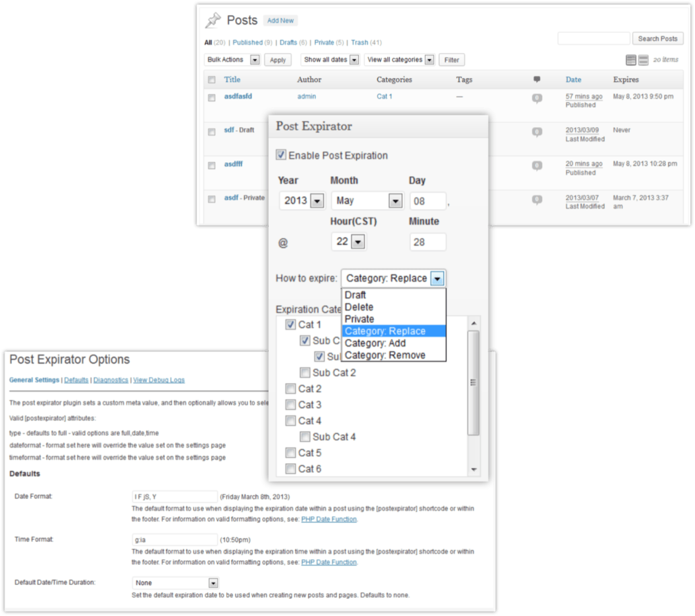Check the Sub Cat 2 category
This screenshot has height=616, width=695.
pyautogui.click(x=304, y=373)
